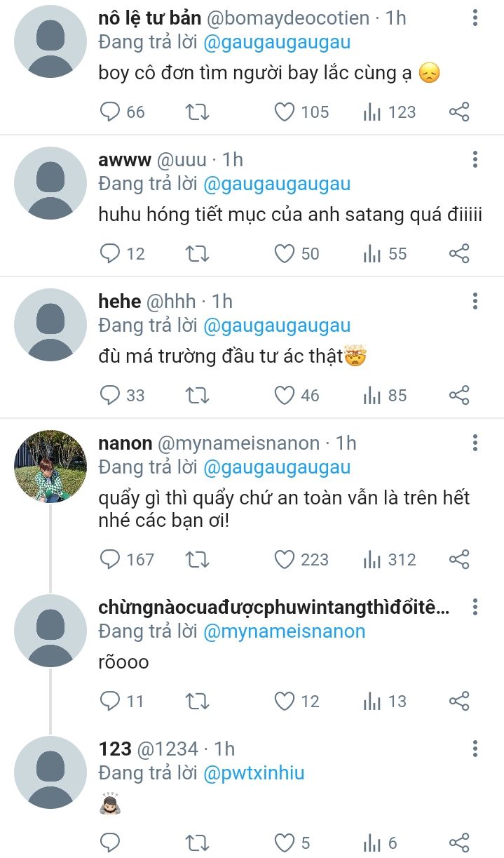Like the 'rõooo' reply tweet
The image size is (504, 858).
coord(285,701)
